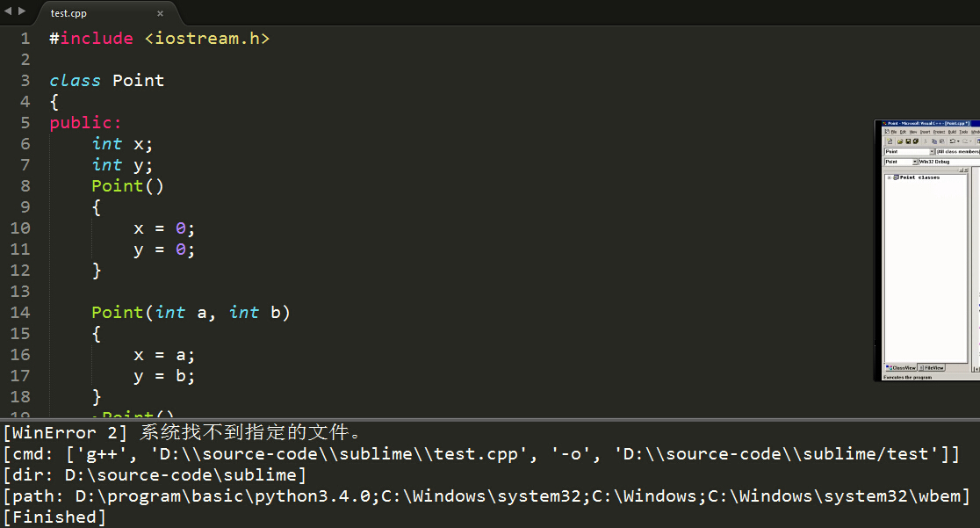Switch to the FileView tab
This screenshot has height=528, width=980.
click(932, 368)
